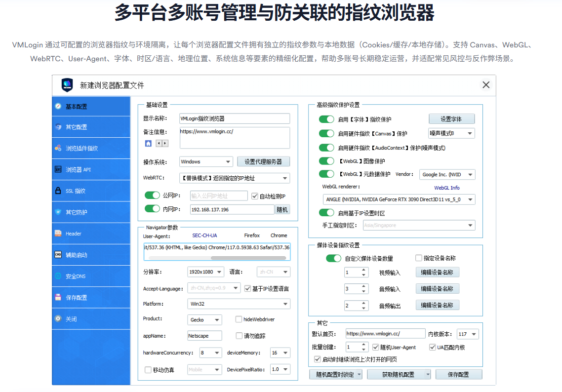Image resolution: width=562 pixels, height=392 pixels.
Task: Open Product Gecko dropdown
Action: click(x=204, y=319)
